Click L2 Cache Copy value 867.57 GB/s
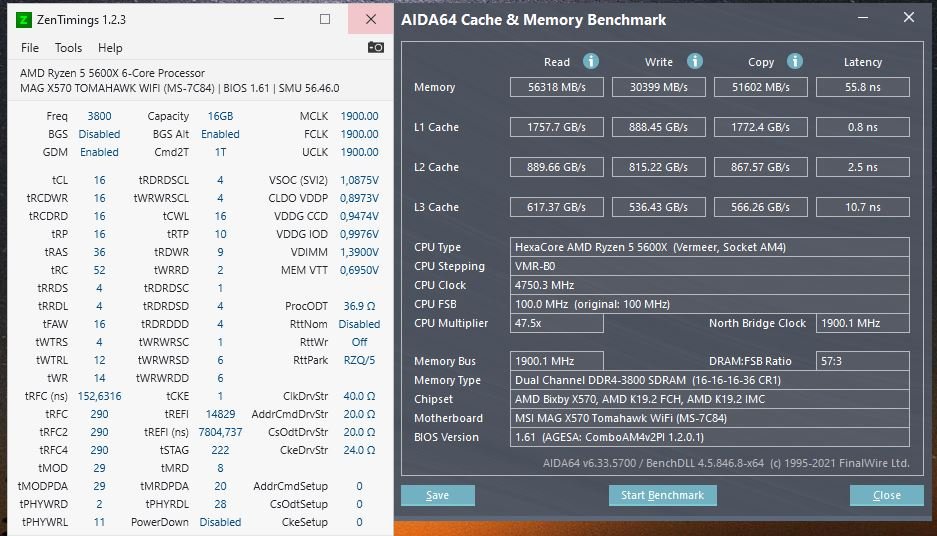This screenshot has height=536, width=937. [x=761, y=167]
